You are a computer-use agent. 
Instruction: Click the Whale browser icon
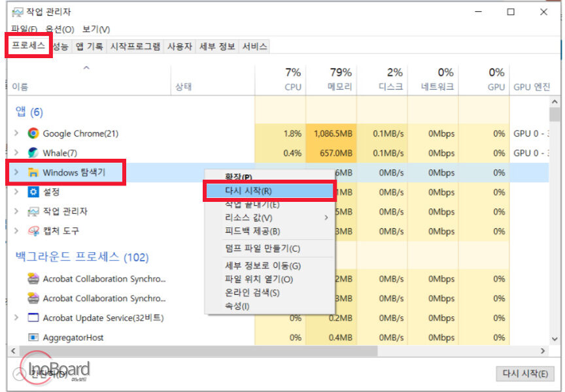(x=33, y=153)
